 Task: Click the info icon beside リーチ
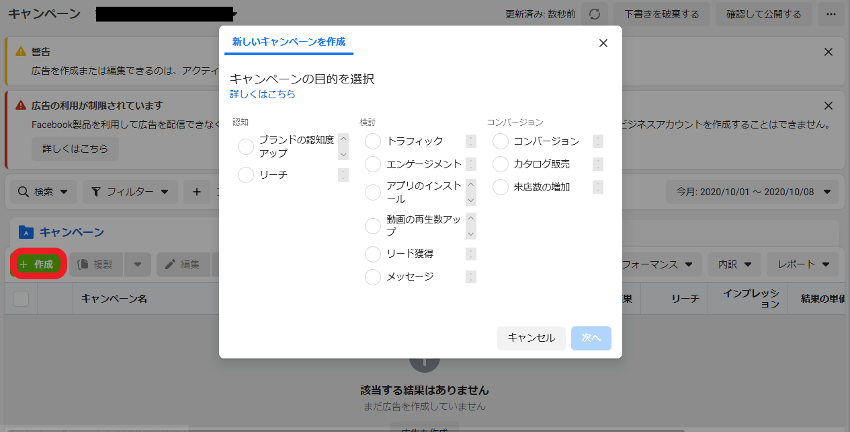pyautogui.click(x=343, y=175)
